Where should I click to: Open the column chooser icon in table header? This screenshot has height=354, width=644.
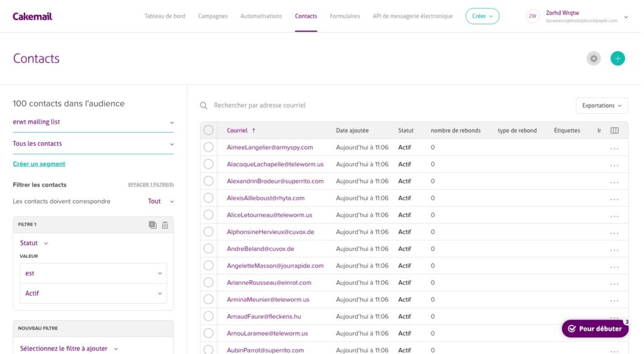pos(614,131)
